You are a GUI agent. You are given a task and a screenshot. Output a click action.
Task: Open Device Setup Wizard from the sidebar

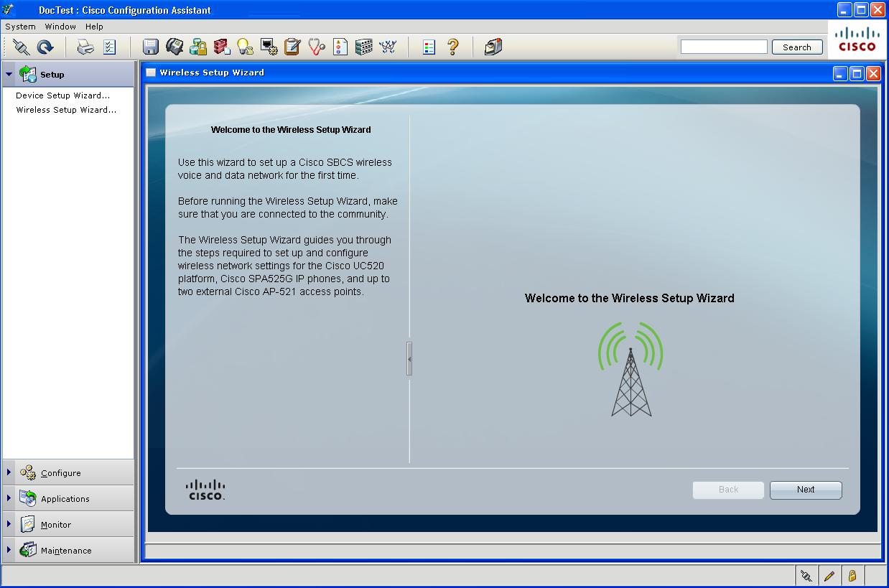pyautogui.click(x=63, y=95)
